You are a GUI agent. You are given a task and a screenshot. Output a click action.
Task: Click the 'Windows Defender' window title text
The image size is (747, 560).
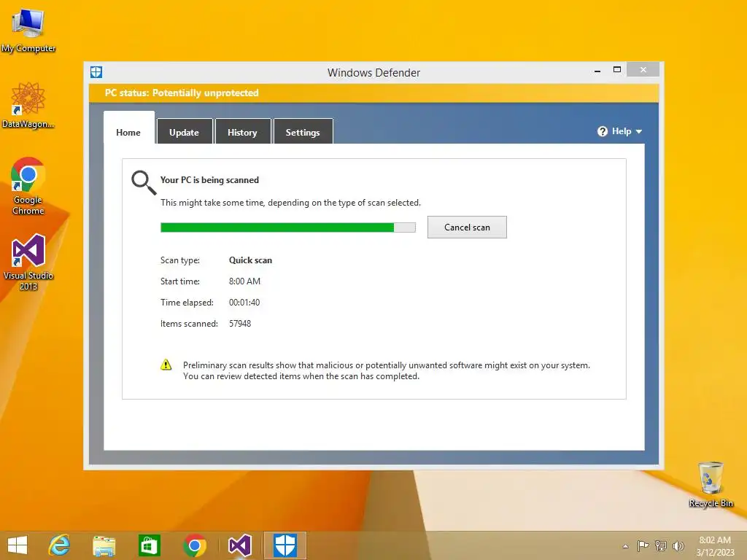click(373, 73)
